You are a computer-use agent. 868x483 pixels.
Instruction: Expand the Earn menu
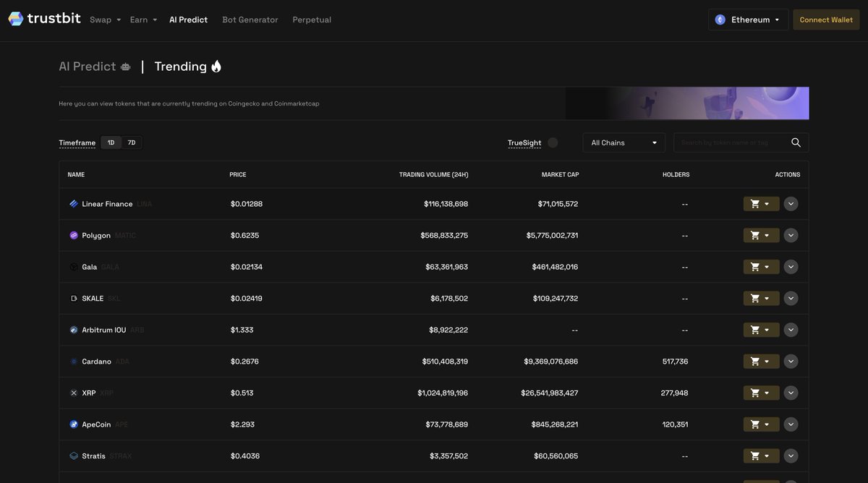[x=143, y=20]
